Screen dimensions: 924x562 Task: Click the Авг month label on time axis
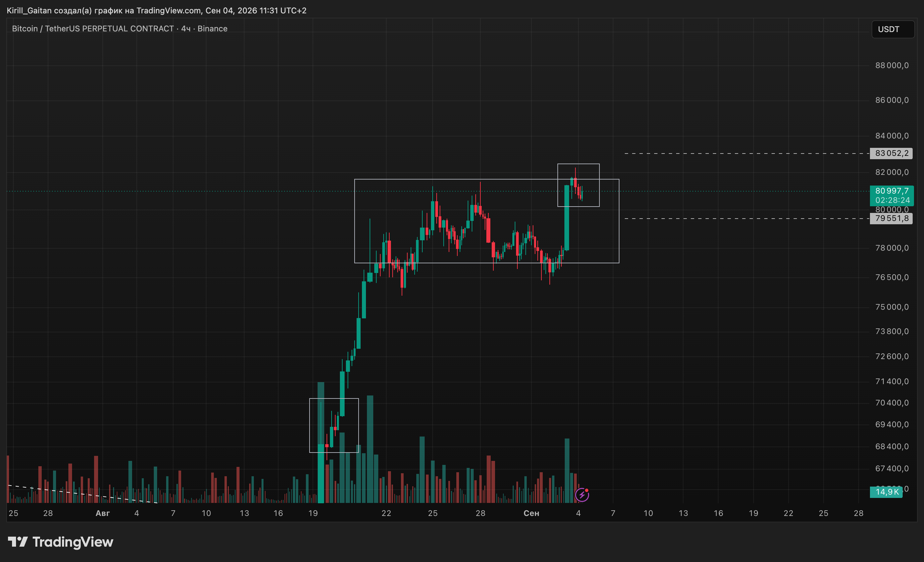[x=102, y=513]
